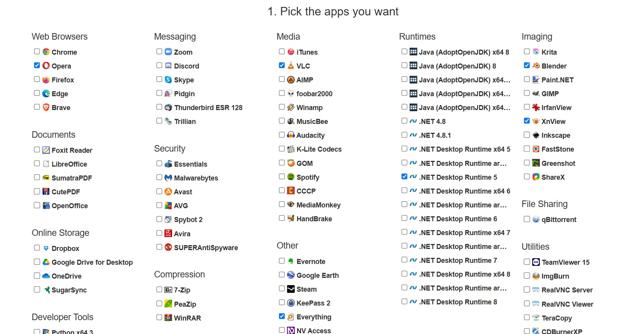Click the "Thunderbird ESR 128" label
The image size is (644, 334).
[208, 107]
